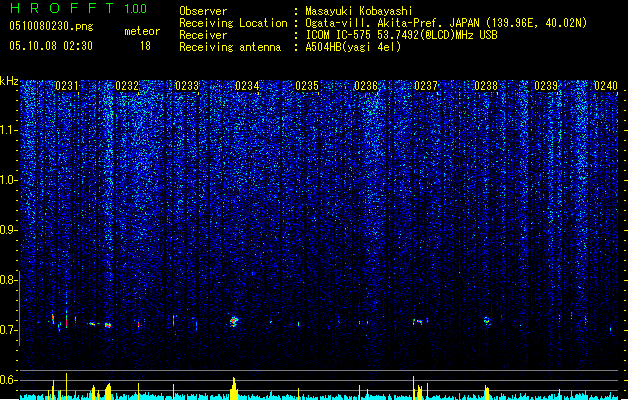Image resolution: width=629 pixels, height=400 pixels.
Task: Click the 0236 time marker
Action: [x=366, y=86]
